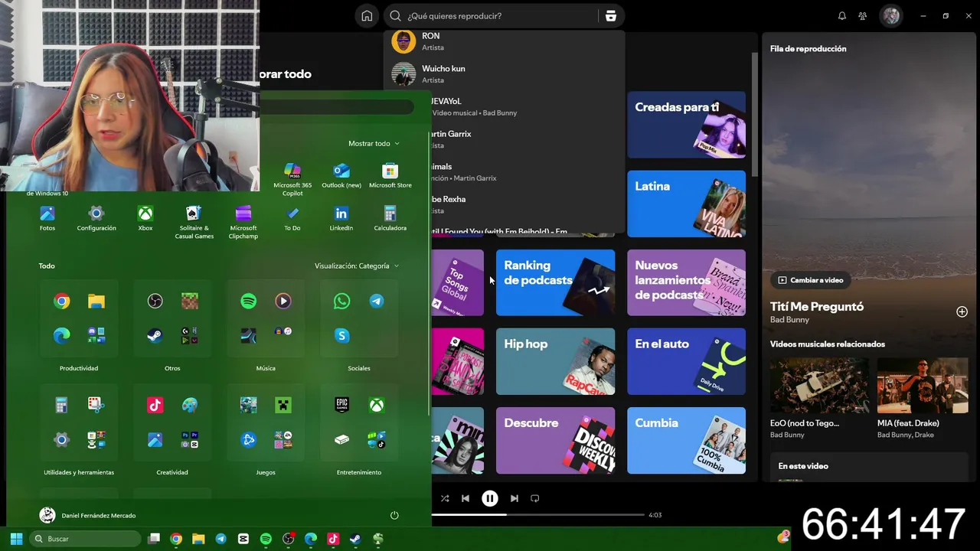This screenshot has width=980, height=551.
Task: Toggle shuffle in the Spotify player
Action: click(445, 498)
